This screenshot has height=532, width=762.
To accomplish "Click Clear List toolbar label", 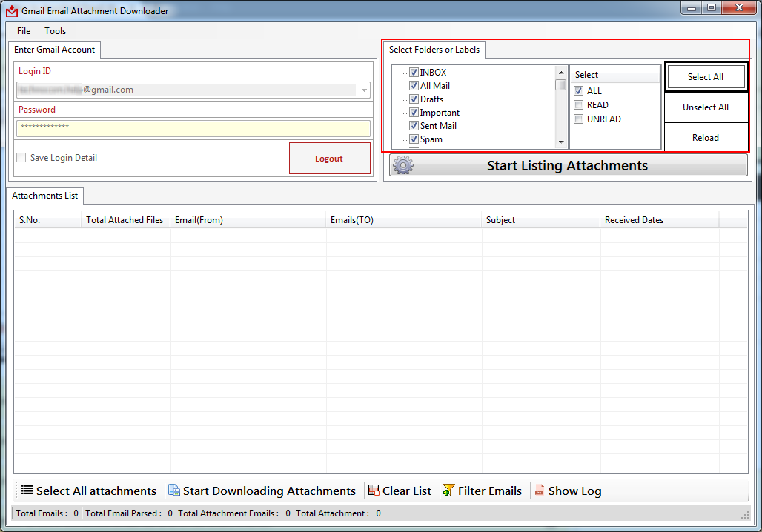I will click(407, 491).
